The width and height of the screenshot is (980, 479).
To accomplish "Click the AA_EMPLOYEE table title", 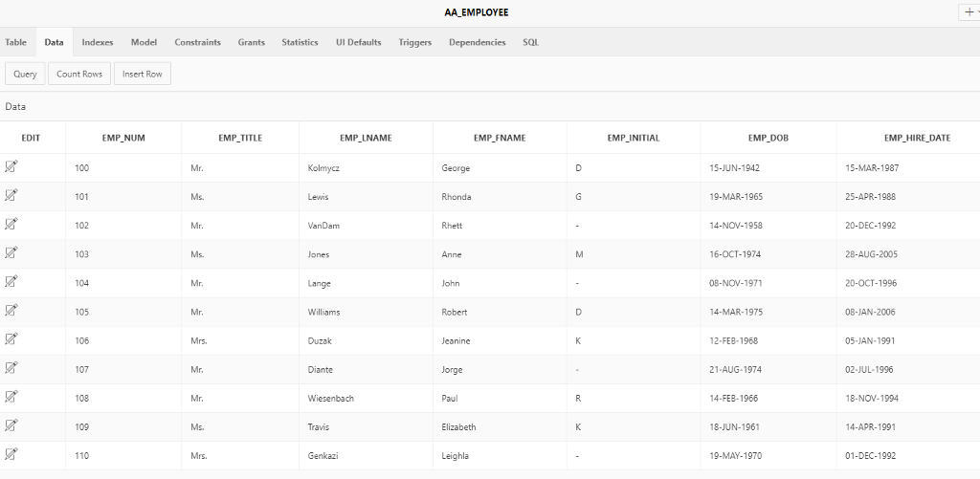I will point(477,12).
